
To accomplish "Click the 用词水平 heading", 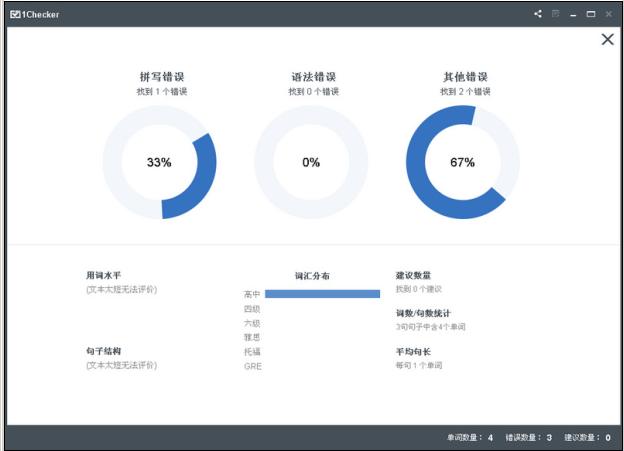I will tap(103, 275).
